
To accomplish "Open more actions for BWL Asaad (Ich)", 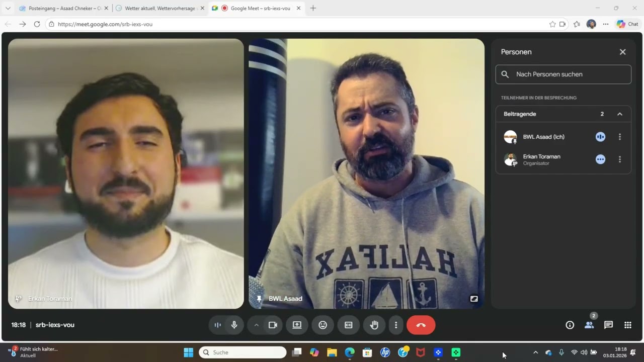I will (x=619, y=137).
